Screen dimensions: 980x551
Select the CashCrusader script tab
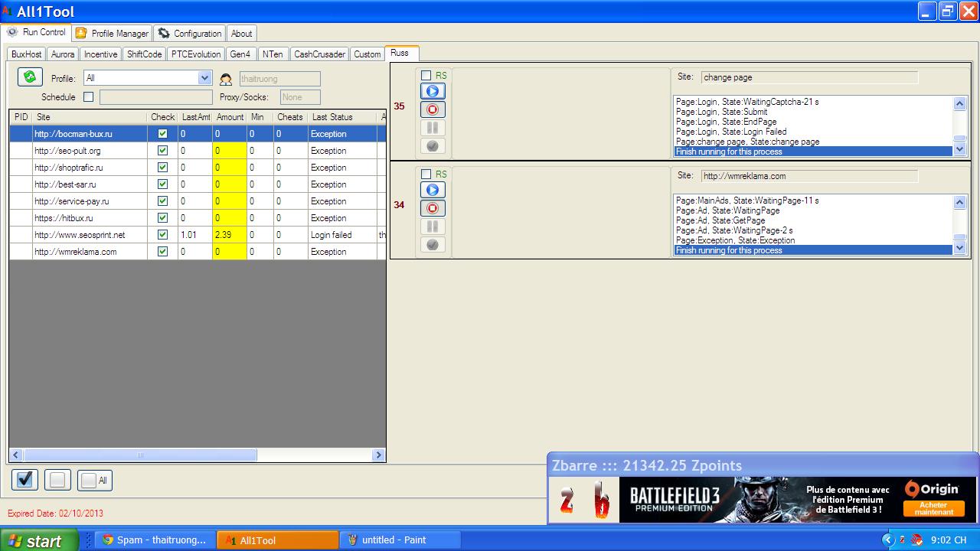[319, 54]
